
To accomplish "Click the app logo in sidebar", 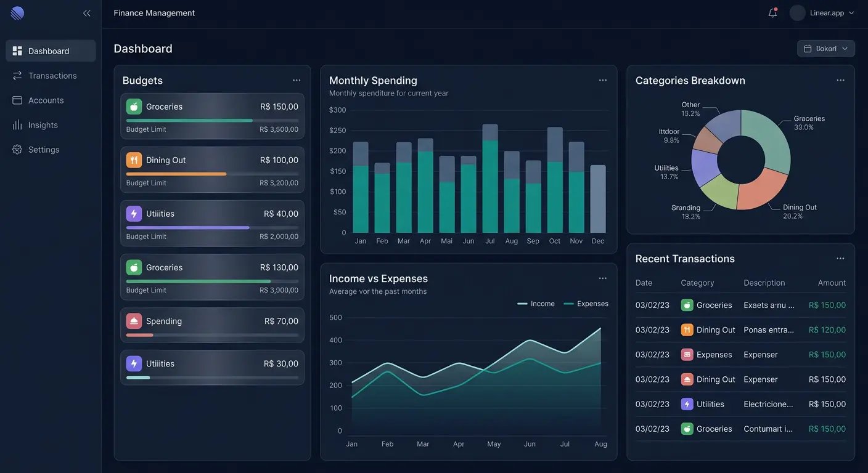I will (x=17, y=13).
